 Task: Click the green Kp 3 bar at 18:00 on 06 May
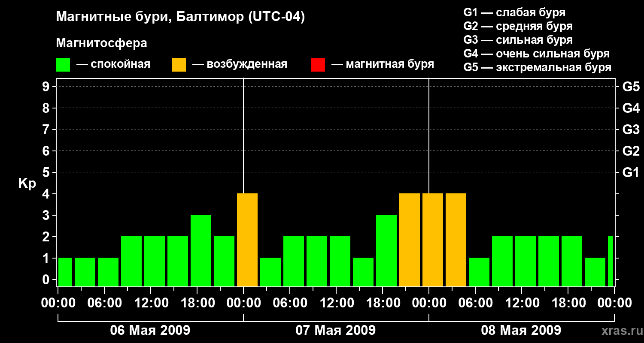(201, 251)
